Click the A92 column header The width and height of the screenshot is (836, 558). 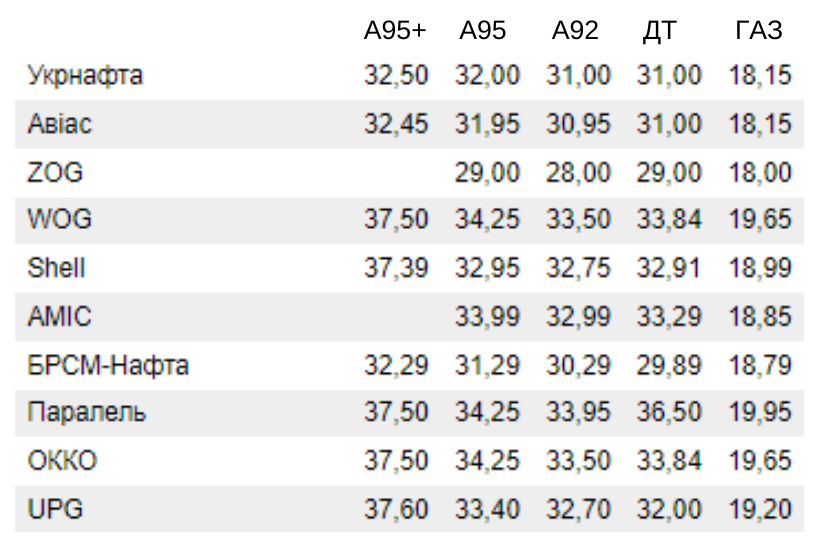(575, 30)
